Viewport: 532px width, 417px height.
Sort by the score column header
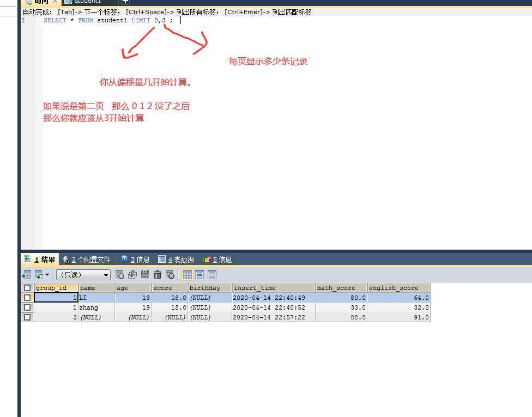(170, 288)
